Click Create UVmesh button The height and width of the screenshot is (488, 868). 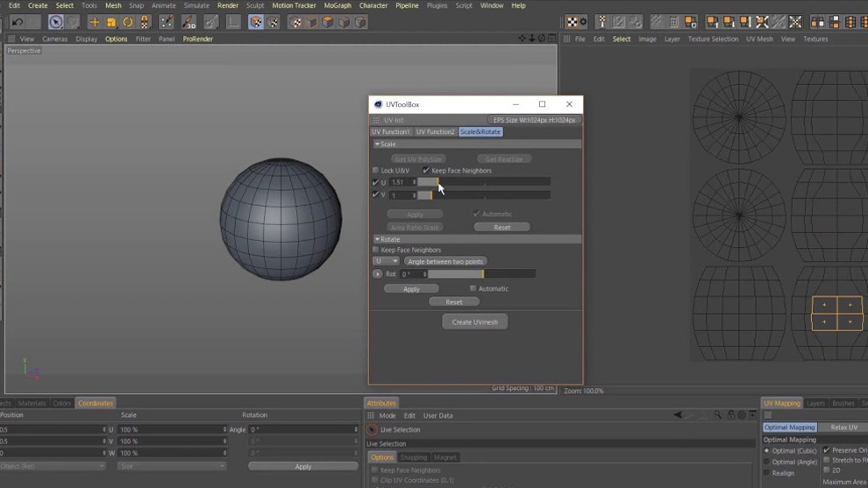475,322
